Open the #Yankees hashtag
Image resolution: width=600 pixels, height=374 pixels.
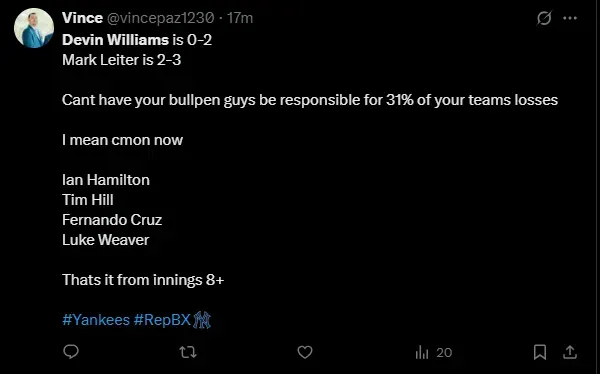tap(96, 320)
